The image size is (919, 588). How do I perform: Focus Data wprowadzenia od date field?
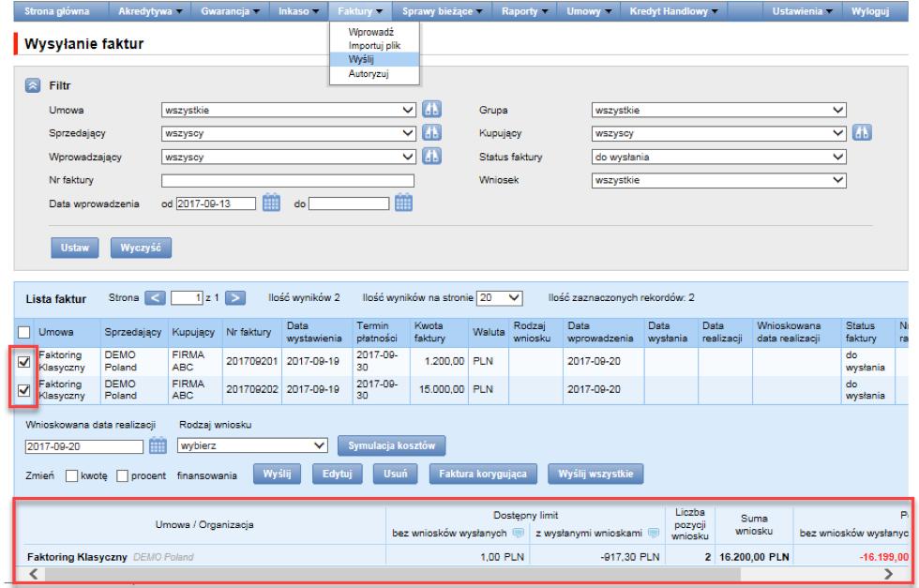click(x=216, y=204)
